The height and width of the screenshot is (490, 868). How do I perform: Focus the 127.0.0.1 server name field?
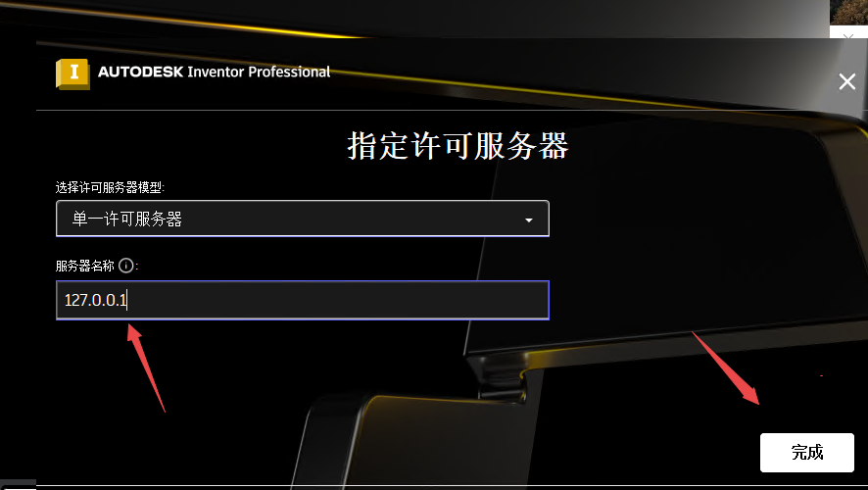tap(303, 300)
